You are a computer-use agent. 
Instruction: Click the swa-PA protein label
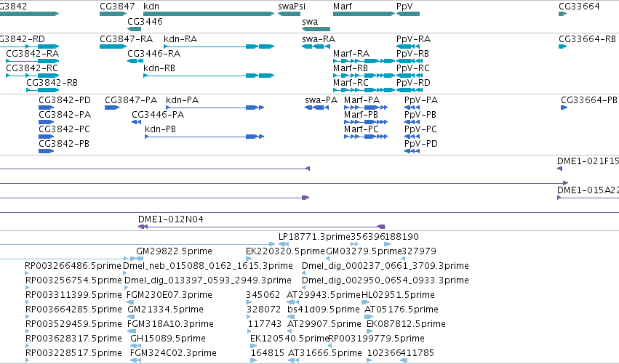coord(322,100)
